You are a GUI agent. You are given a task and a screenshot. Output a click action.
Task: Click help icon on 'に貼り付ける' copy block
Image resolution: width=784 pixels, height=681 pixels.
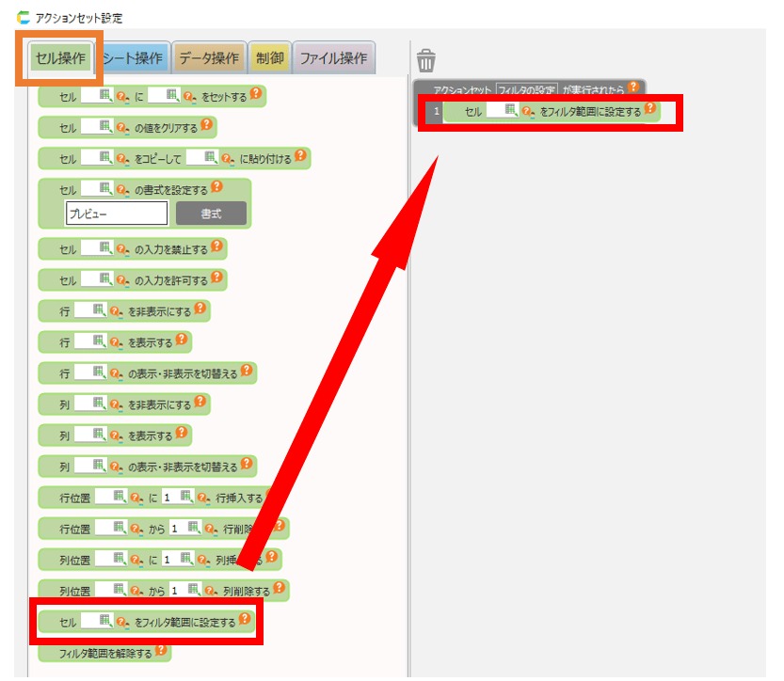[300, 156]
